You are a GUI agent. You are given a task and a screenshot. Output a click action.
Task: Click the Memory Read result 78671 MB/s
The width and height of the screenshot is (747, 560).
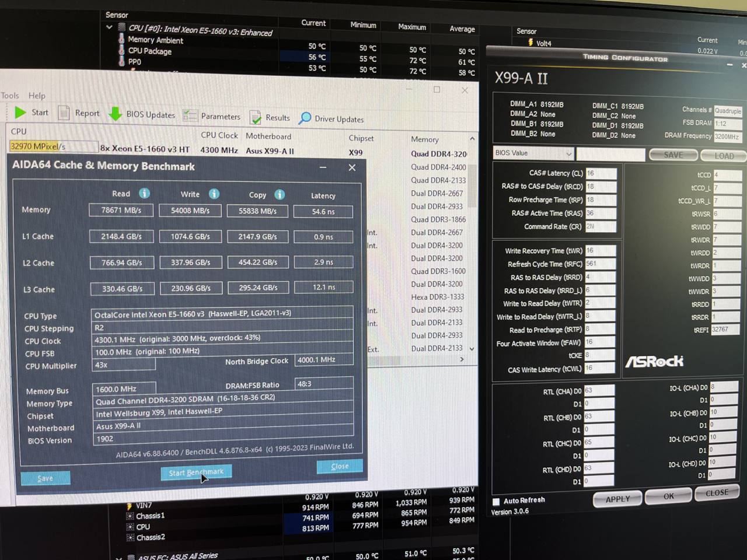tap(121, 210)
